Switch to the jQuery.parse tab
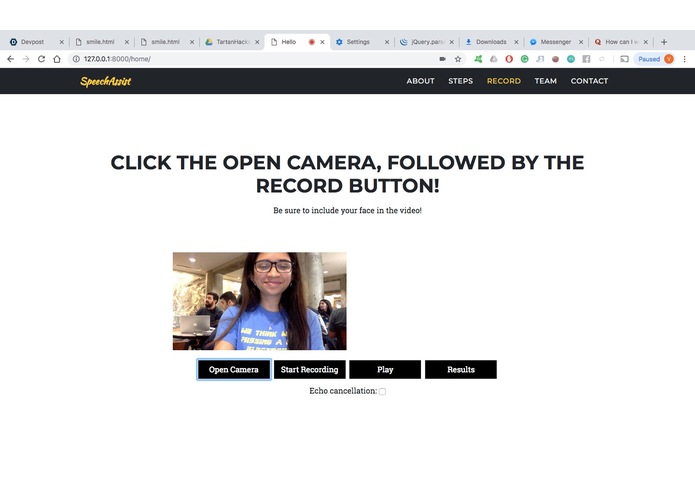 pyautogui.click(x=427, y=42)
